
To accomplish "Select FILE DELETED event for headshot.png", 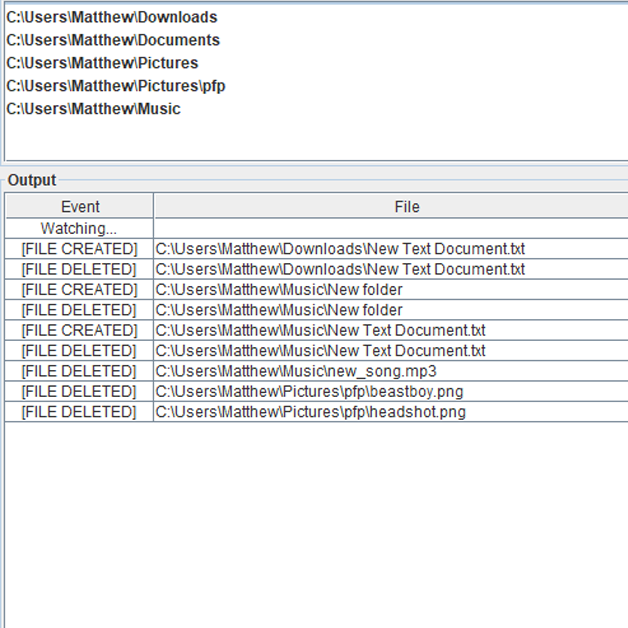I will tap(79, 412).
